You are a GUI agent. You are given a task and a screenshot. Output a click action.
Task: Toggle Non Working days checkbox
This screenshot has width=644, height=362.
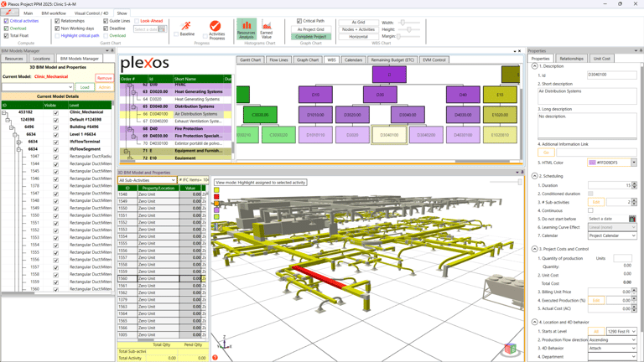click(x=57, y=28)
